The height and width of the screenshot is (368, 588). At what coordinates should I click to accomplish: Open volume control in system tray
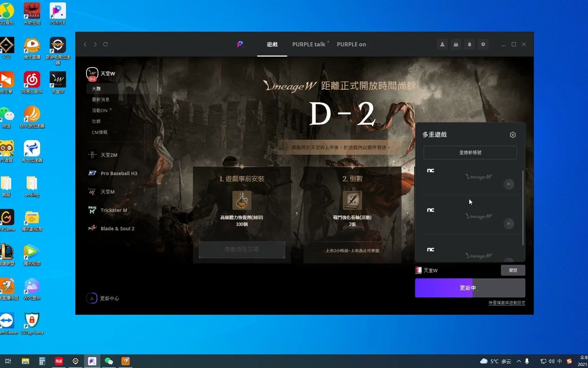552,361
